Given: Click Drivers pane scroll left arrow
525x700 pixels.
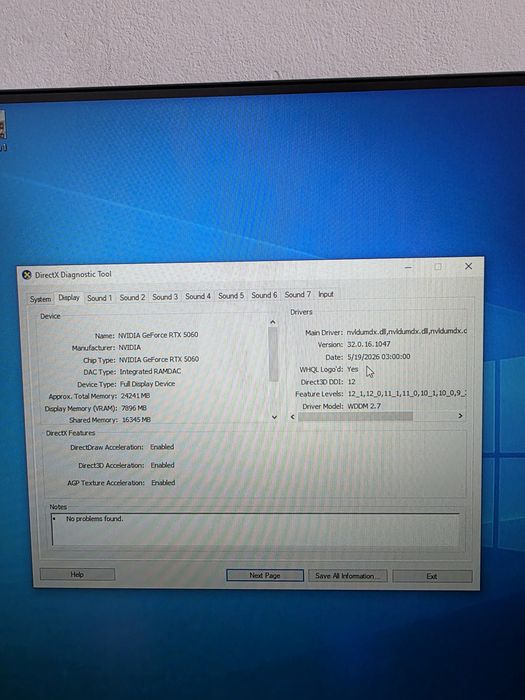Looking at the screenshot, I should [293, 417].
